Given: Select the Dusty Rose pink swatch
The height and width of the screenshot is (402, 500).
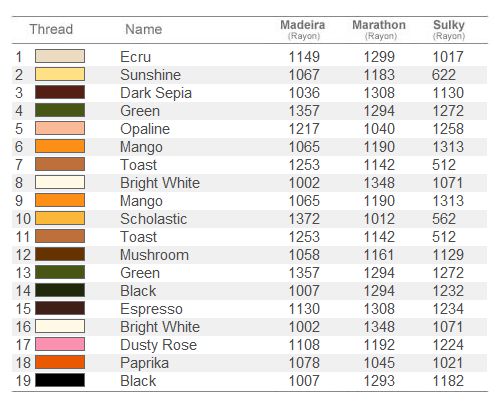Looking at the screenshot, I should 60,344.
